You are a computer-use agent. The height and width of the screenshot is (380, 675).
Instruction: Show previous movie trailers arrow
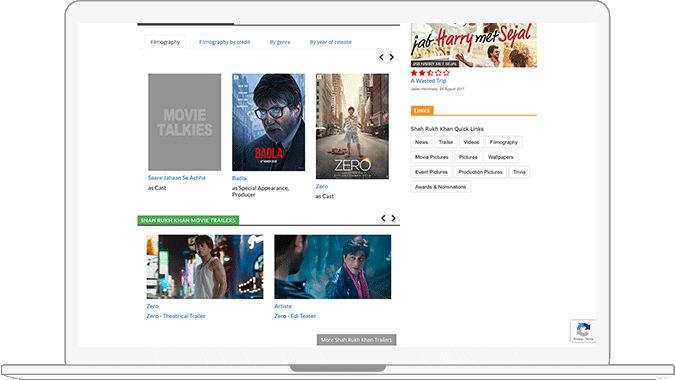(383, 218)
